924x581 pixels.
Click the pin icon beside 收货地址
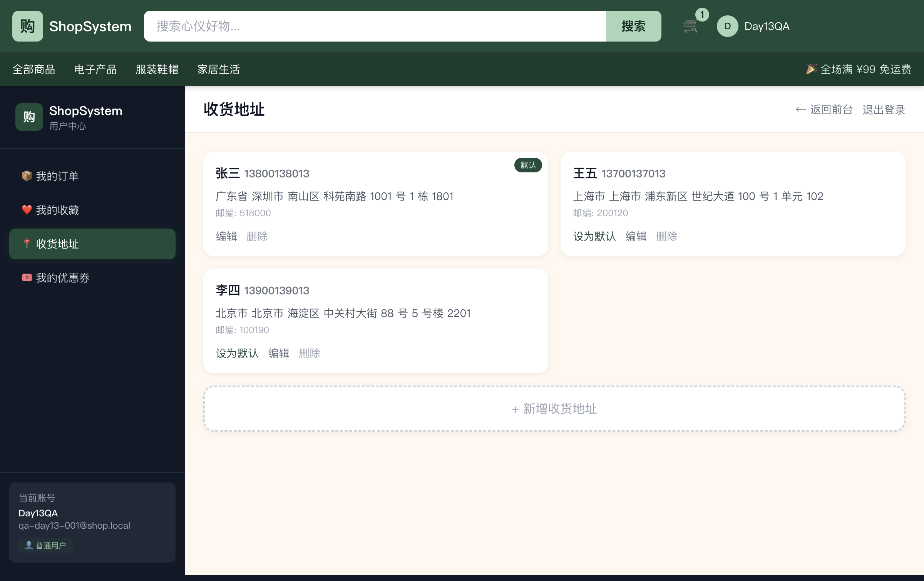click(x=27, y=244)
